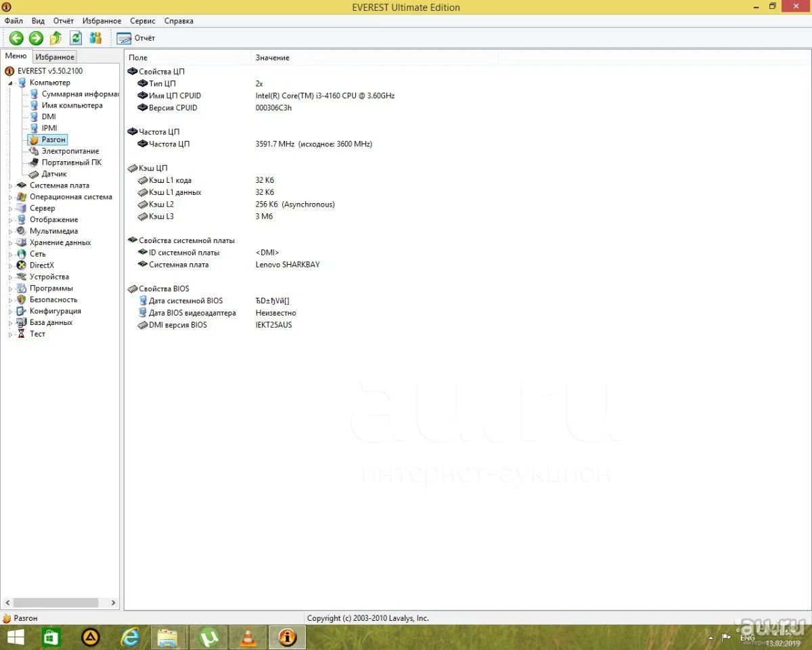
Task: Open Internet Explorer from the taskbar
Action: click(131, 637)
